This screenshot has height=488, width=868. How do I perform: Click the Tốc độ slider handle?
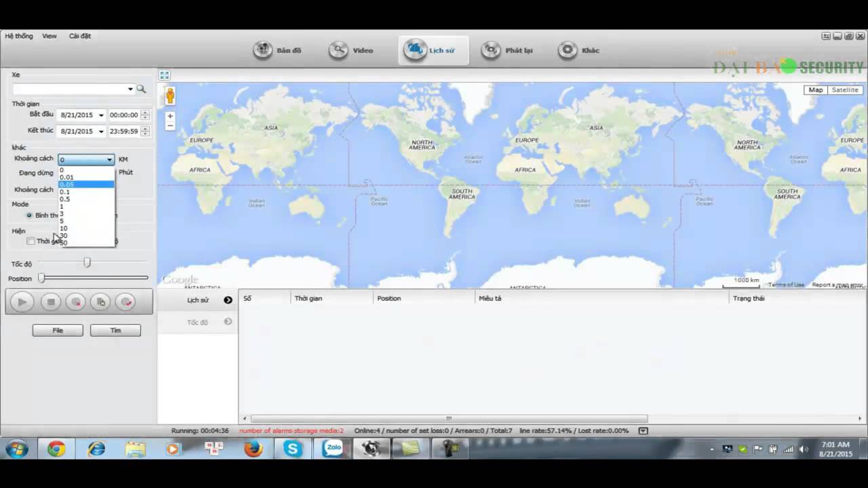click(87, 262)
